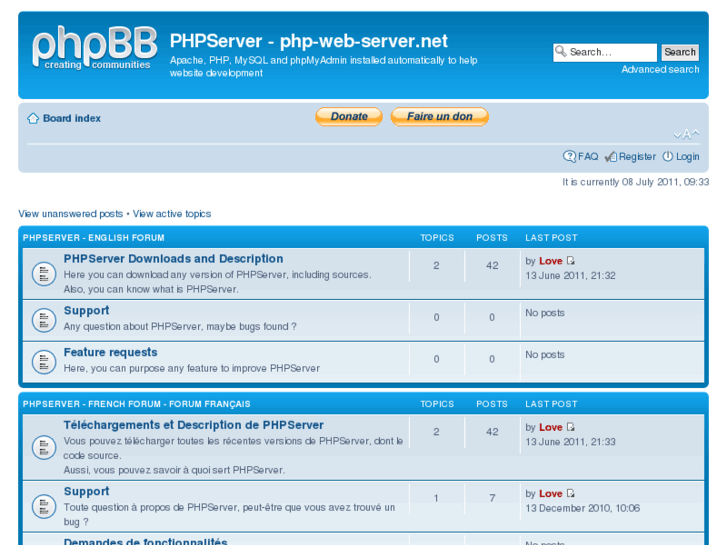727x545 pixels.
Task: View latest post icon dated 13 June 21:32
Action: [x=571, y=261]
